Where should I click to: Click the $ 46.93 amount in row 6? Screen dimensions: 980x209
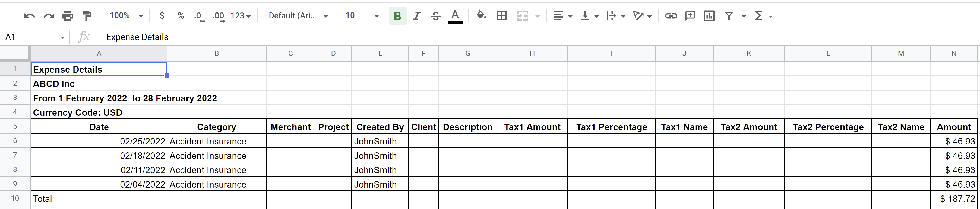point(954,141)
